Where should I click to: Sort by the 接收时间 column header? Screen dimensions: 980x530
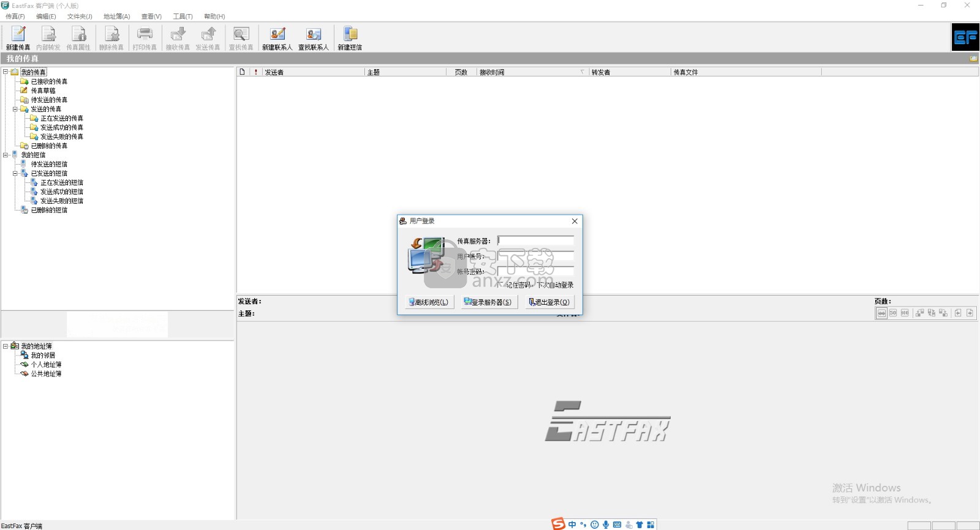click(x=533, y=72)
